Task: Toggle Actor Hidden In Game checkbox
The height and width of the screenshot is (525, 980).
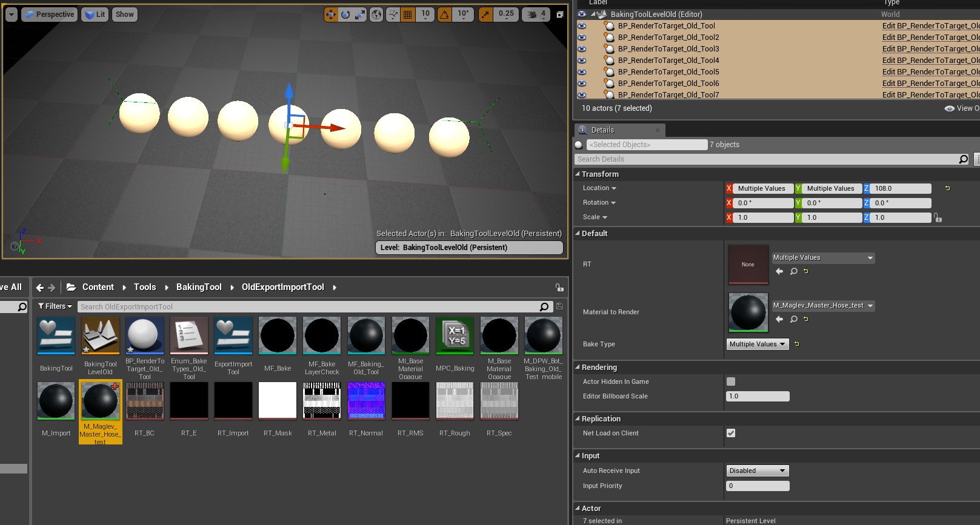Action: click(731, 381)
